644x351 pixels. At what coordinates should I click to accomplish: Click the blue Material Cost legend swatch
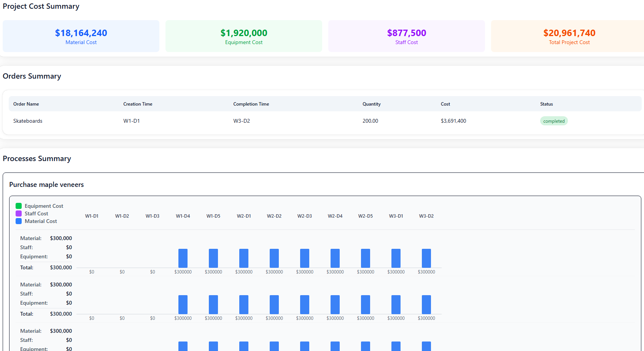click(x=19, y=221)
